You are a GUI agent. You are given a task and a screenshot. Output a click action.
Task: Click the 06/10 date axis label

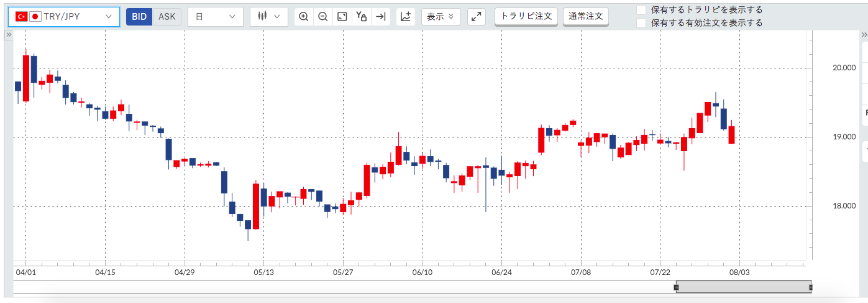click(x=422, y=272)
